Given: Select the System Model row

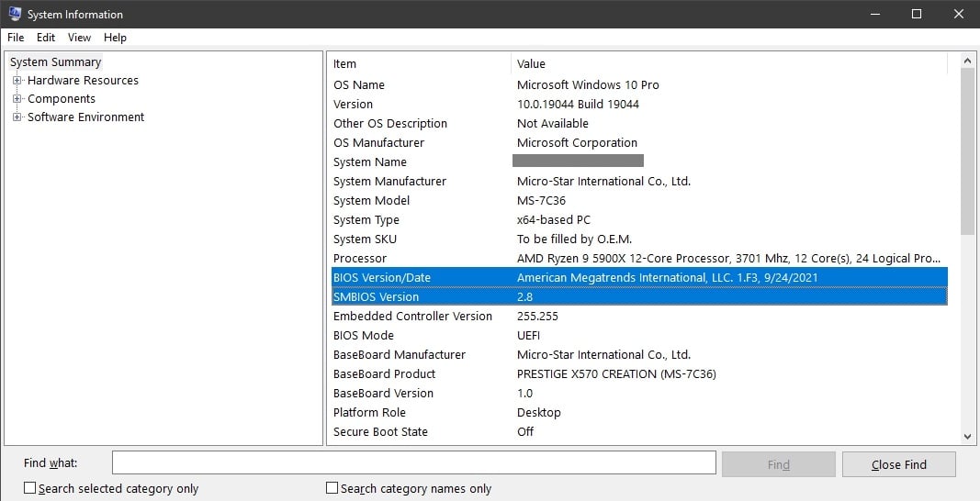Looking at the screenshot, I should [639, 201].
